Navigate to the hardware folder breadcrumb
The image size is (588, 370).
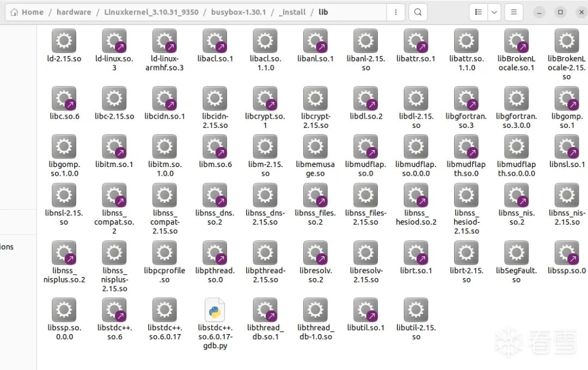(x=73, y=12)
